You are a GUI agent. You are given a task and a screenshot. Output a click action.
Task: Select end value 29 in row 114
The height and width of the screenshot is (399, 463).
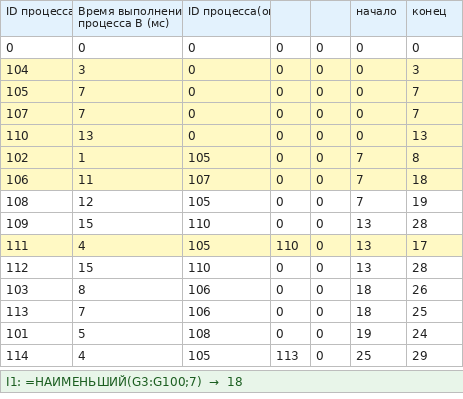(435, 356)
